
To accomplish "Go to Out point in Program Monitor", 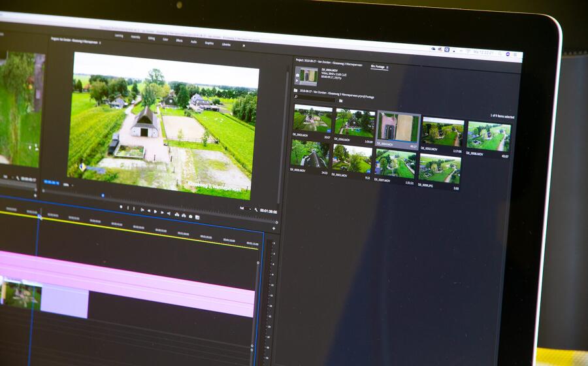I will (169, 213).
